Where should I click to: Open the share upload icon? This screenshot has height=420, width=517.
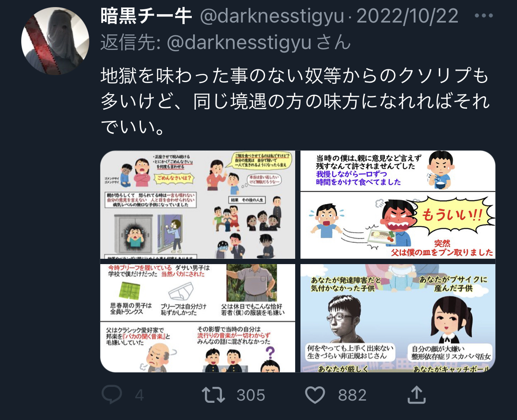point(416,395)
